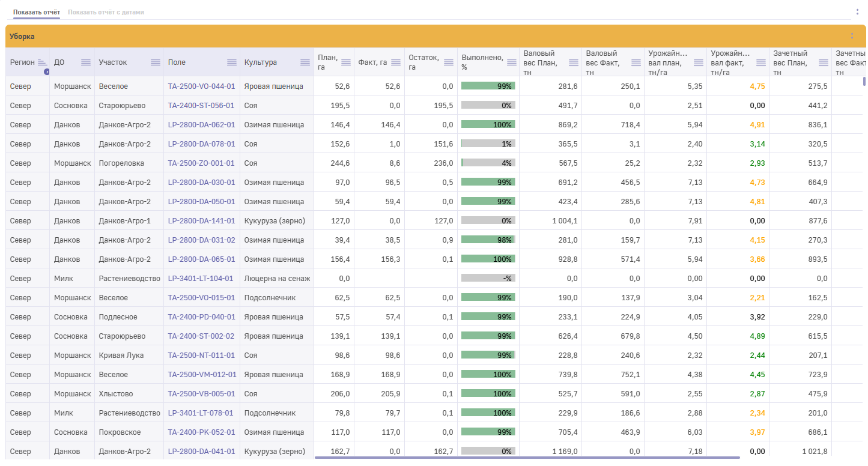Open the Участок column menu icon
This screenshot has width=868, height=466.
point(156,62)
